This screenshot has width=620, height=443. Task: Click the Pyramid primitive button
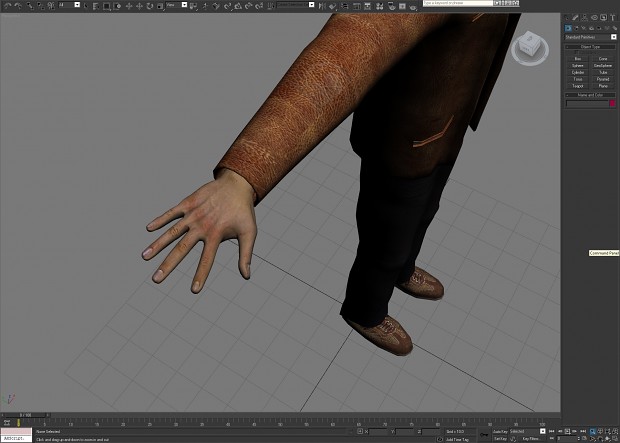tap(603, 80)
